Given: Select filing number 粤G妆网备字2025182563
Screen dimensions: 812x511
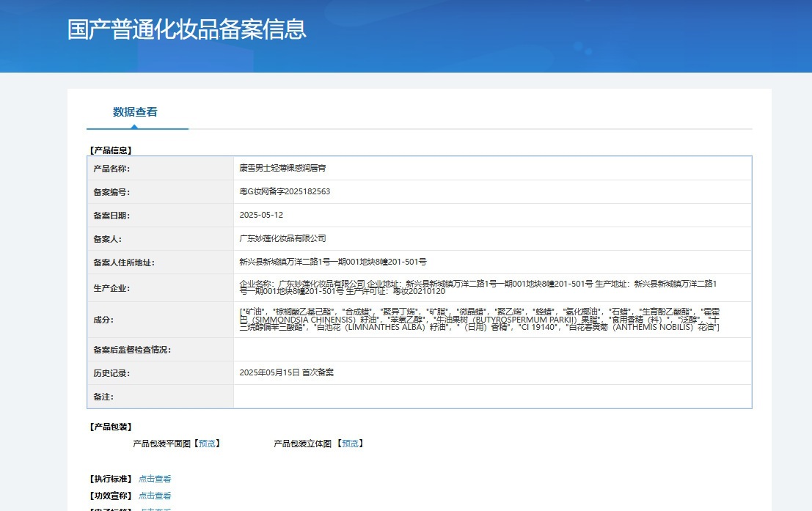Looking at the screenshot, I should click(x=285, y=191).
